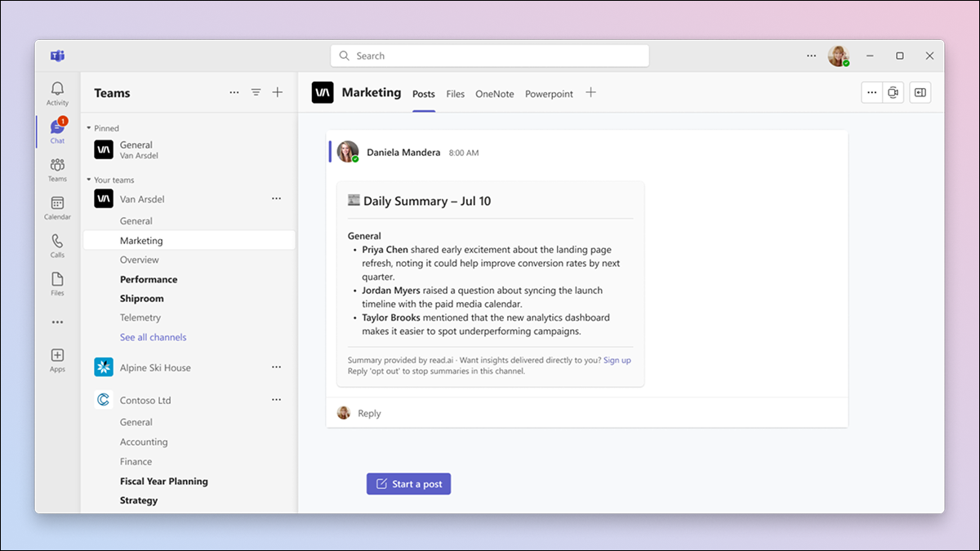
Task: Click the Marketing channel title
Action: [x=372, y=92]
